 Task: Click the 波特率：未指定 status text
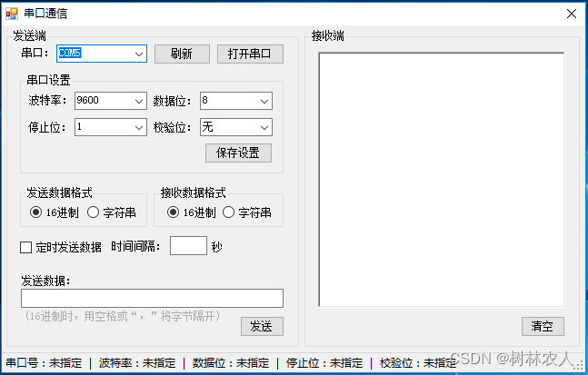137,362
